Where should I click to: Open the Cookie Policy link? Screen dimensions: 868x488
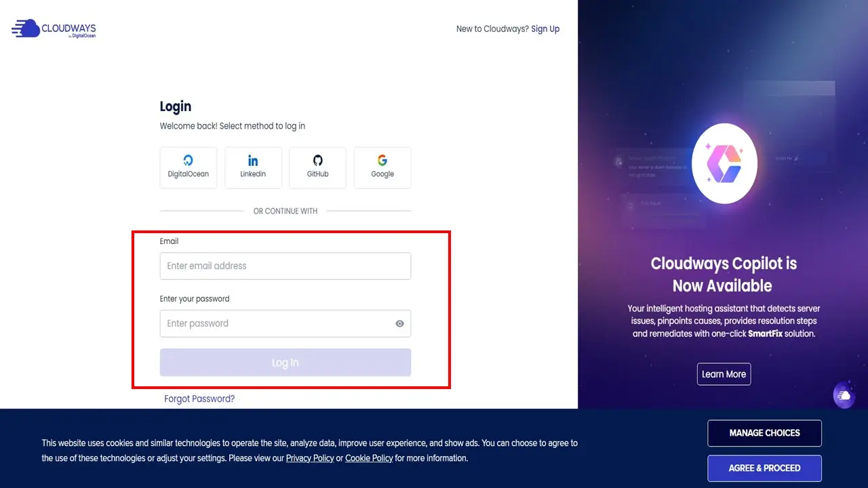point(369,458)
